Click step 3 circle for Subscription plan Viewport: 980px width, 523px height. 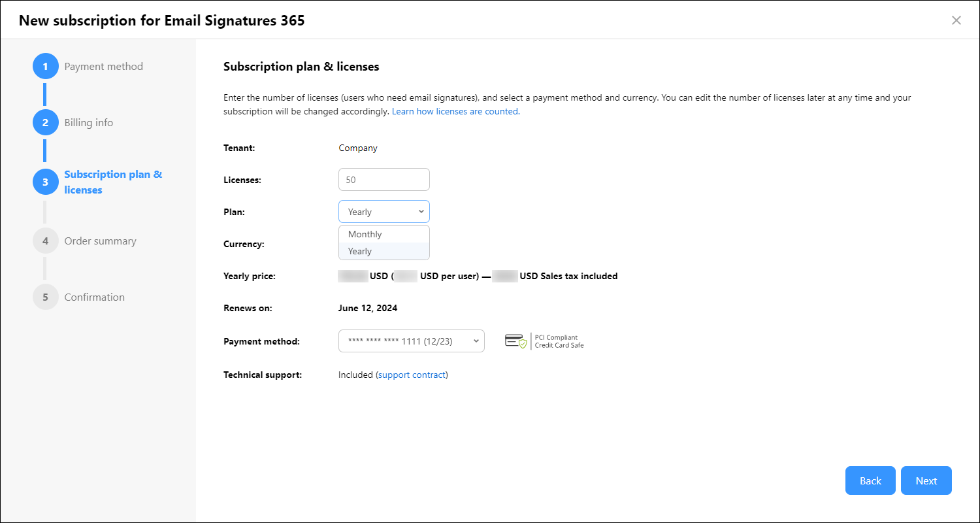(45, 182)
